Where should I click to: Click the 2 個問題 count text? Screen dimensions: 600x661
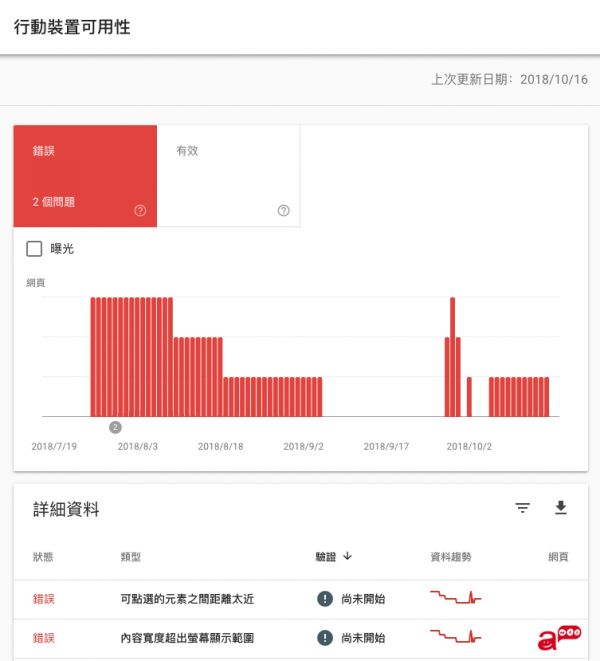point(54,202)
